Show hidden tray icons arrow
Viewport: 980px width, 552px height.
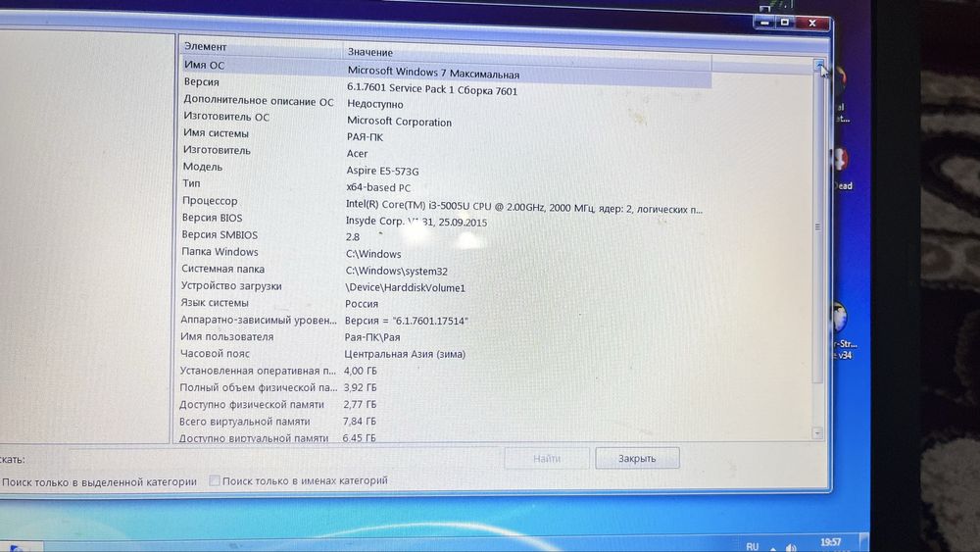pos(773,548)
